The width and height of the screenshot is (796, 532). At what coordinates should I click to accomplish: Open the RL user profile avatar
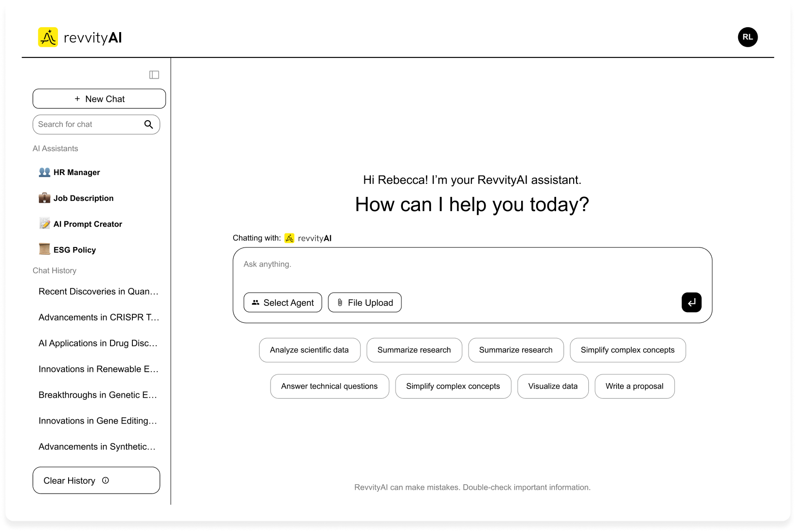pos(748,37)
